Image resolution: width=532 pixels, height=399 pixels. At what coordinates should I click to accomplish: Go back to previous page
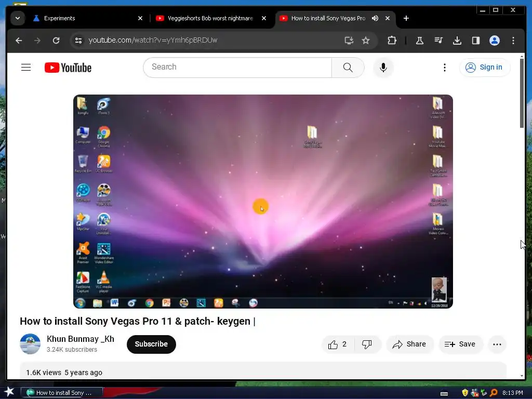tap(19, 41)
